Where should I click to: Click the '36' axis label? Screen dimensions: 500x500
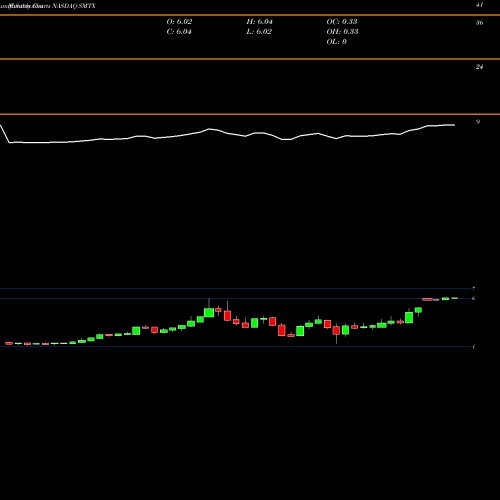coord(479,23)
